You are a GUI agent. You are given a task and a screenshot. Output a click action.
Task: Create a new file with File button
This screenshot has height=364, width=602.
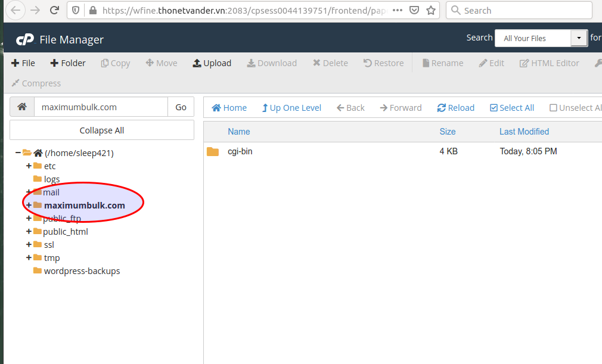coord(23,63)
